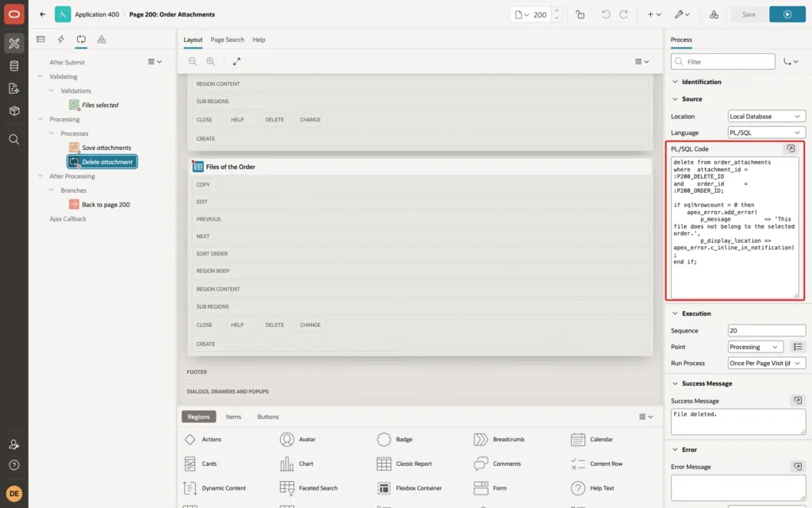Select the Items gallery tab
This screenshot has width=812, height=508.
234,417
